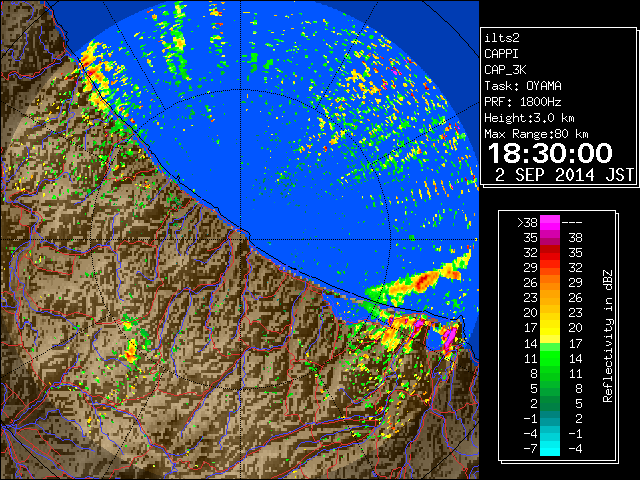Click the magenta >38 legend swatch
This screenshot has height=480, width=640.
(550, 222)
